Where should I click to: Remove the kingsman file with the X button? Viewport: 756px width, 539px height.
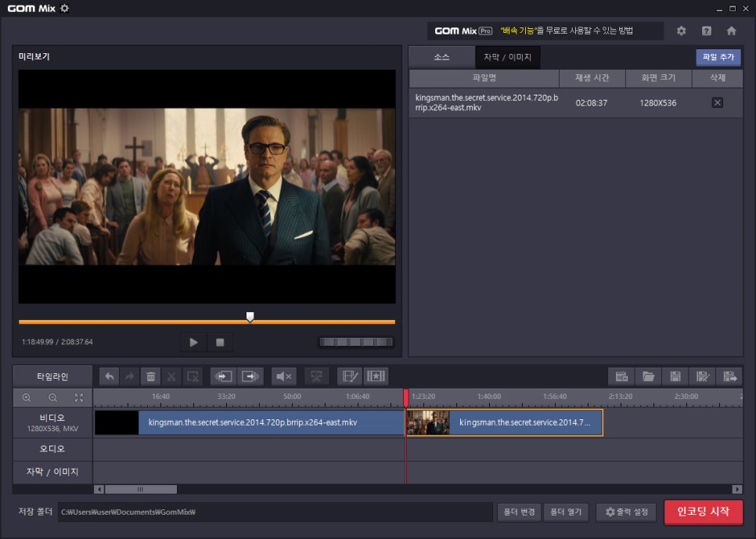click(x=717, y=102)
